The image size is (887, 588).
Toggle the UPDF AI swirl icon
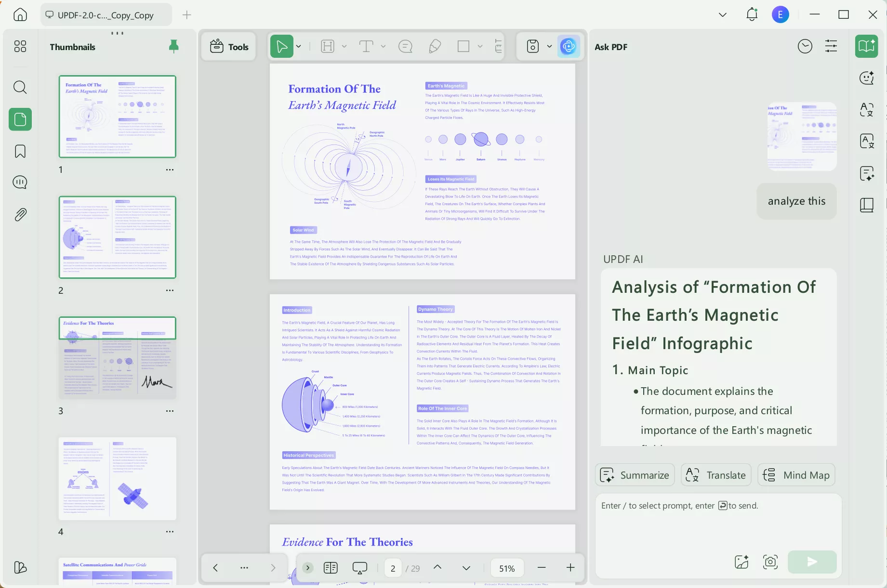569,47
